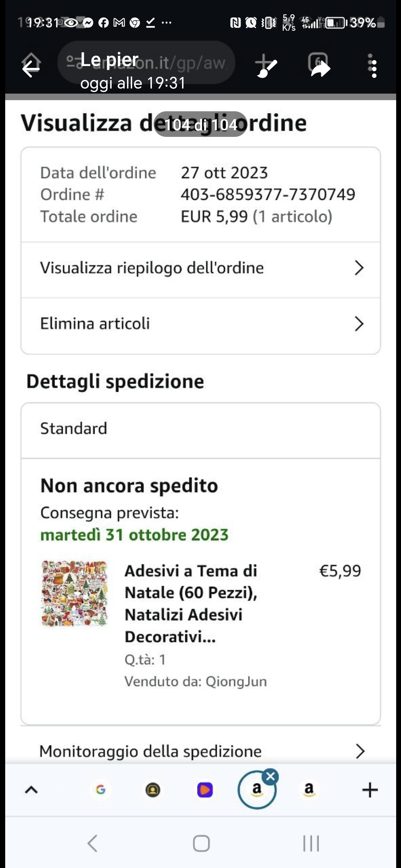
Task: Switch to the Google tab
Action: click(x=101, y=790)
